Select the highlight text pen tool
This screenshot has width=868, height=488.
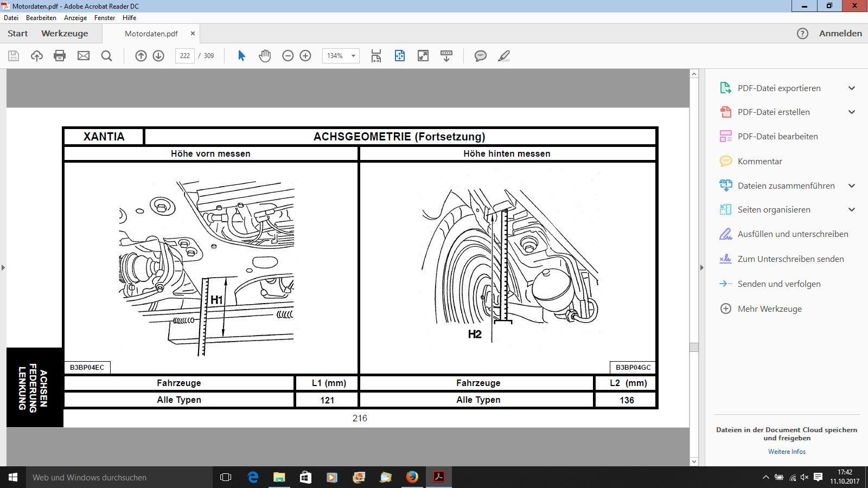tap(504, 56)
